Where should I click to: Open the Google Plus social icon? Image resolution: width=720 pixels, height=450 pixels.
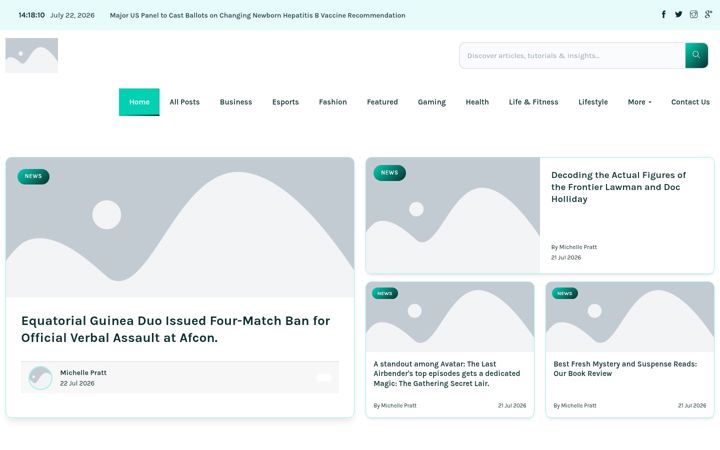point(709,15)
